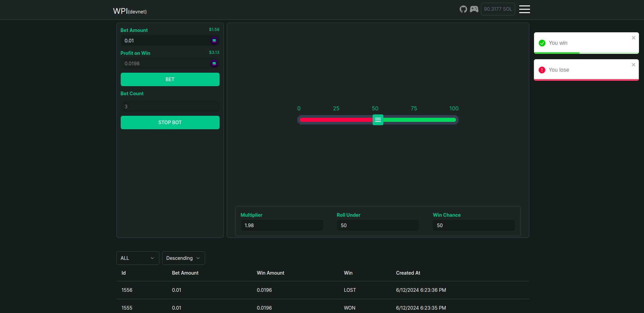The height and width of the screenshot is (313, 644).
Task: Click the slider handle at 50
Action: point(378,120)
